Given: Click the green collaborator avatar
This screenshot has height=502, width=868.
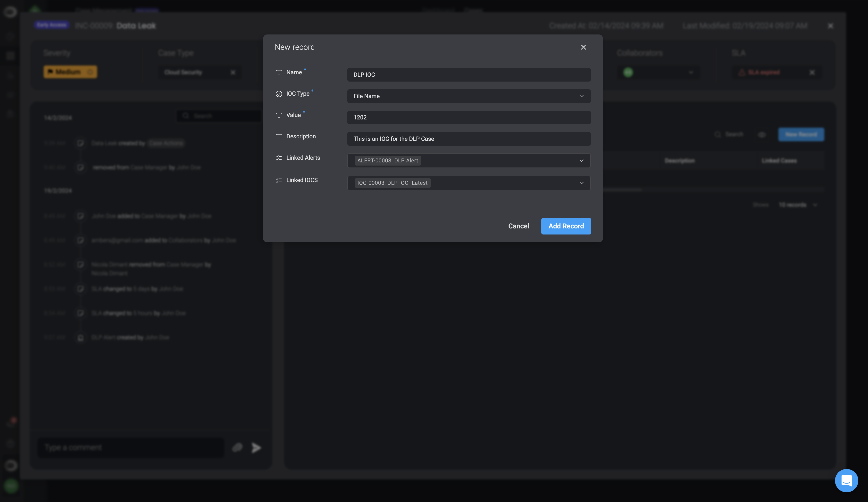Looking at the screenshot, I should (628, 72).
